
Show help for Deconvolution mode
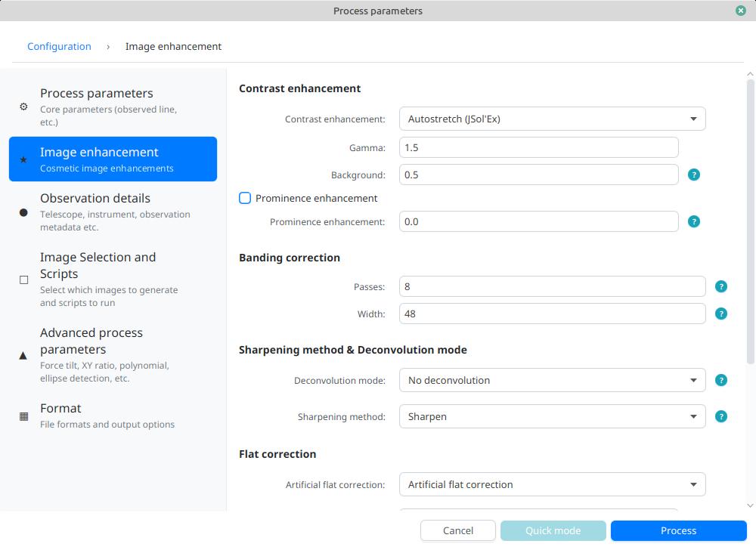point(720,380)
